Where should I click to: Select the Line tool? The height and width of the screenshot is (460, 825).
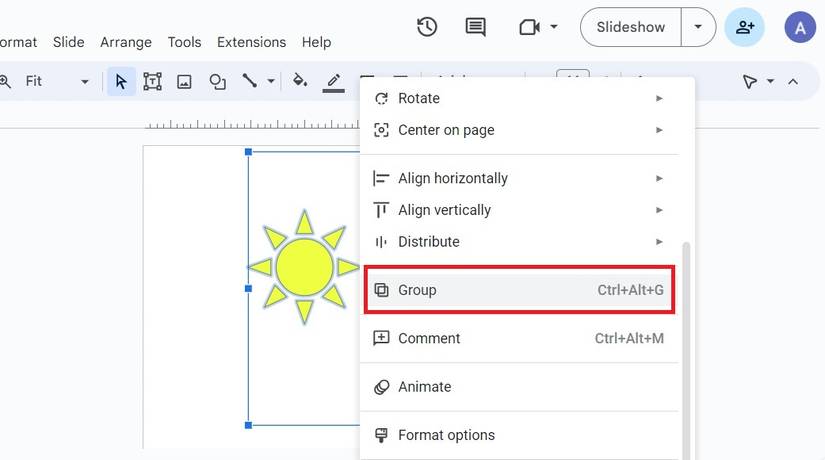tap(250, 81)
